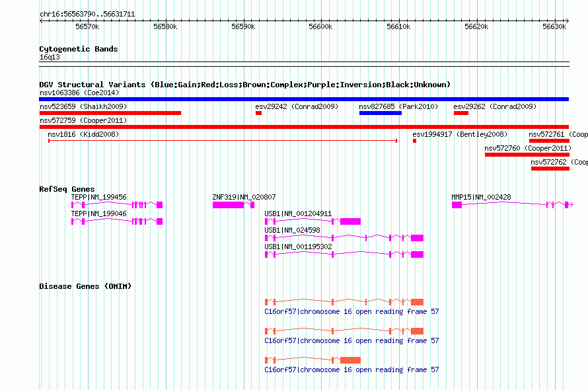Select the USB1 NM_001195302 transcript glyph
588x390 pixels.
[344, 254]
